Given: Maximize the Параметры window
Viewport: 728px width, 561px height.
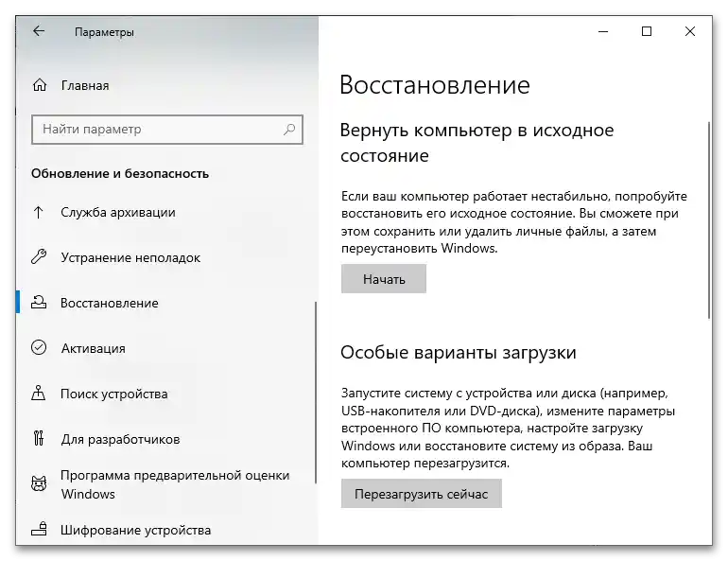Looking at the screenshot, I should pyautogui.click(x=647, y=31).
